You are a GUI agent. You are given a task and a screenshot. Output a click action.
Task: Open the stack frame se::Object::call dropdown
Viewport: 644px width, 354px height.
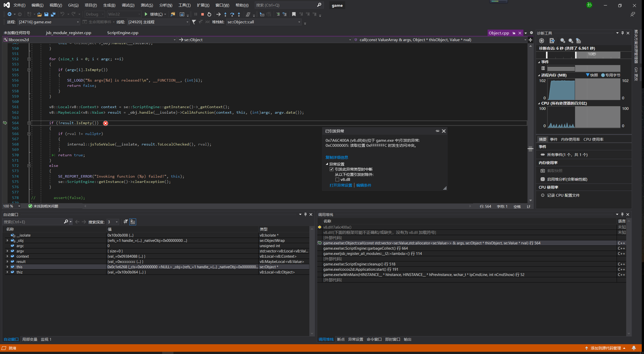click(x=299, y=22)
